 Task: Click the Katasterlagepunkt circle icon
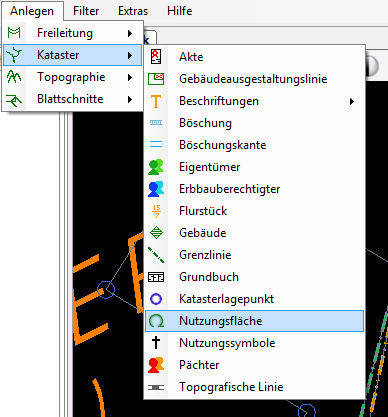pyautogui.click(x=156, y=299)
